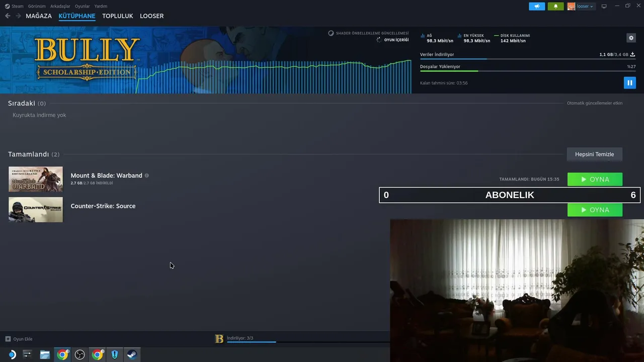
Task: Pause the Bully download
Action: pyautogui.click(x=629, y=82)
